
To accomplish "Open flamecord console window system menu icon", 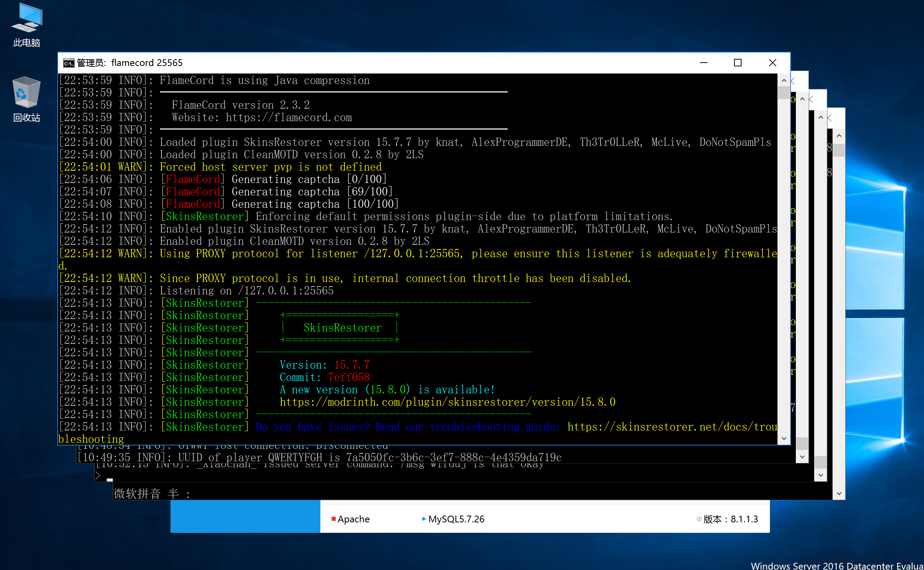I will 68,63.
